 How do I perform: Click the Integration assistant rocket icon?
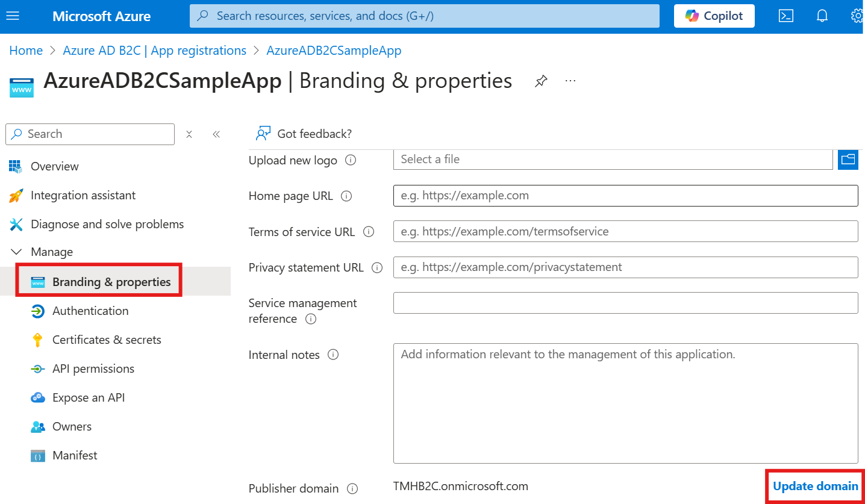pos(16,195)
